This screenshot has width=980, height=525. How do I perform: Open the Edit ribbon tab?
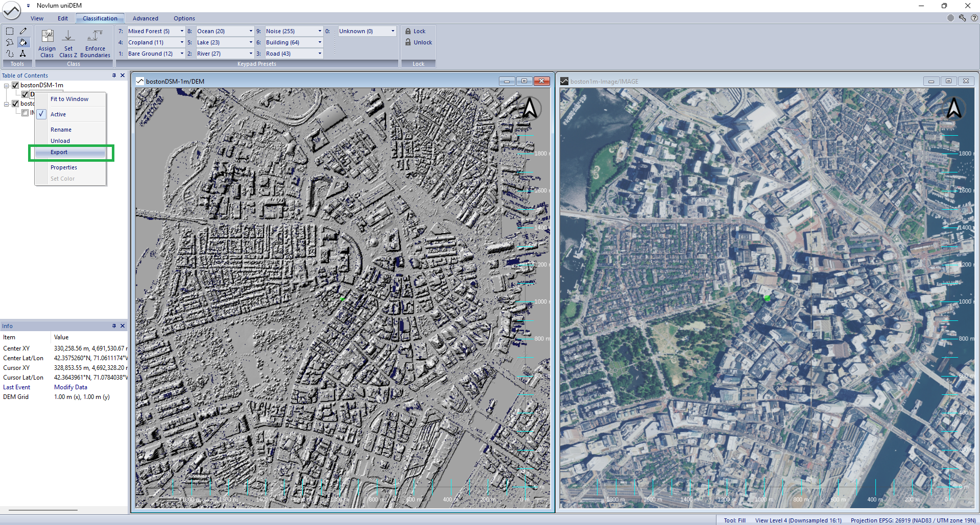tap(63, 18)
